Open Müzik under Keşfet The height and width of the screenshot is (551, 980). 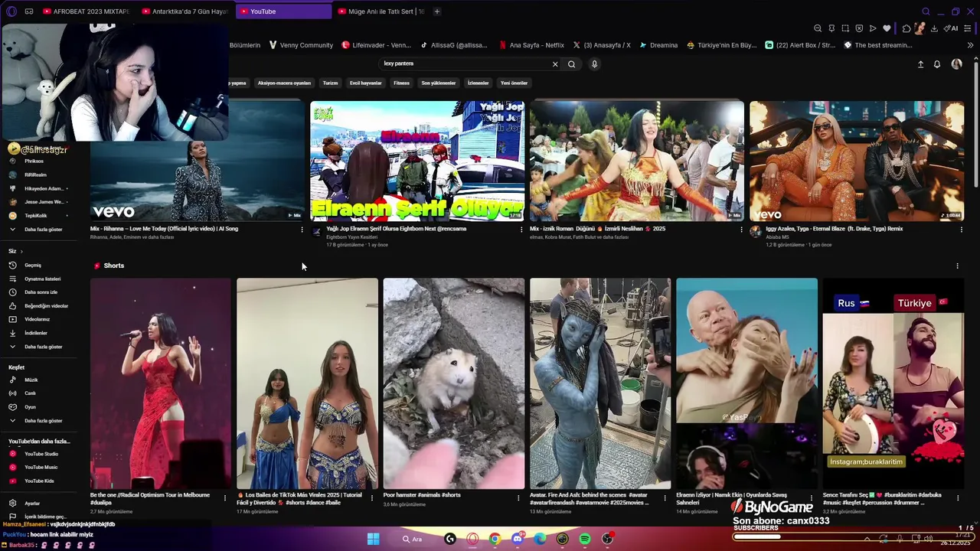coord(31,380)
